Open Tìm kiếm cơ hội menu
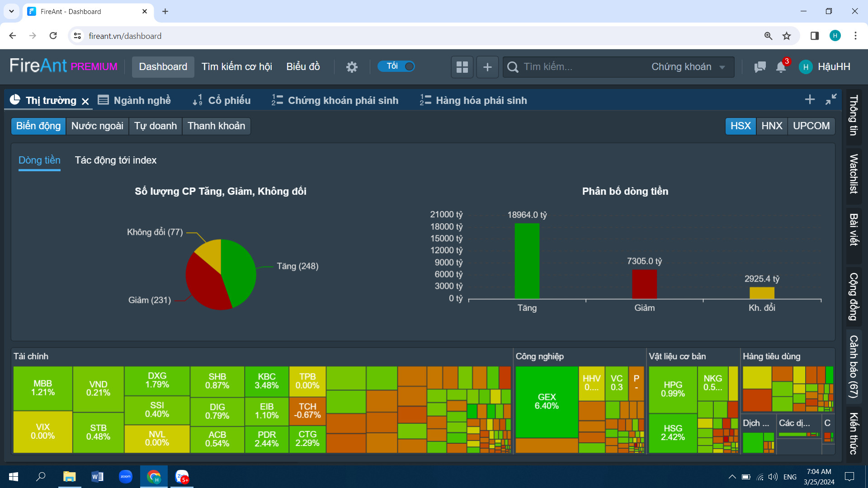Screen dimensions: 868x488 (x=236, y=67)
